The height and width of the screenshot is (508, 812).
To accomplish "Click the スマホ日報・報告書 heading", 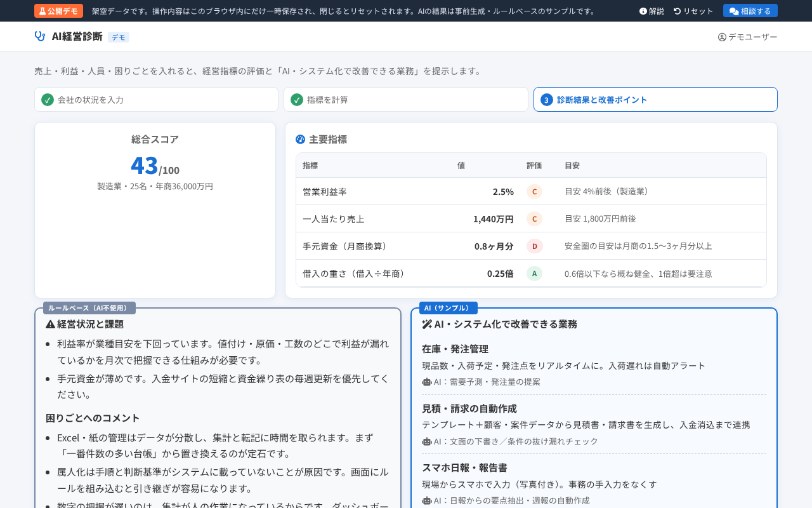I will click(x=464, y=467).
